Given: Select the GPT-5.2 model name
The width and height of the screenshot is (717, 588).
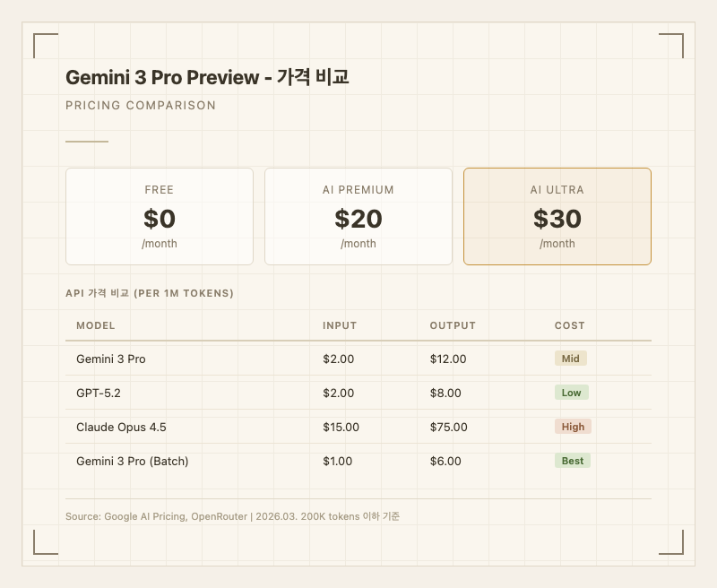Looking at the screenshot, I should click(x=99, y=393).
